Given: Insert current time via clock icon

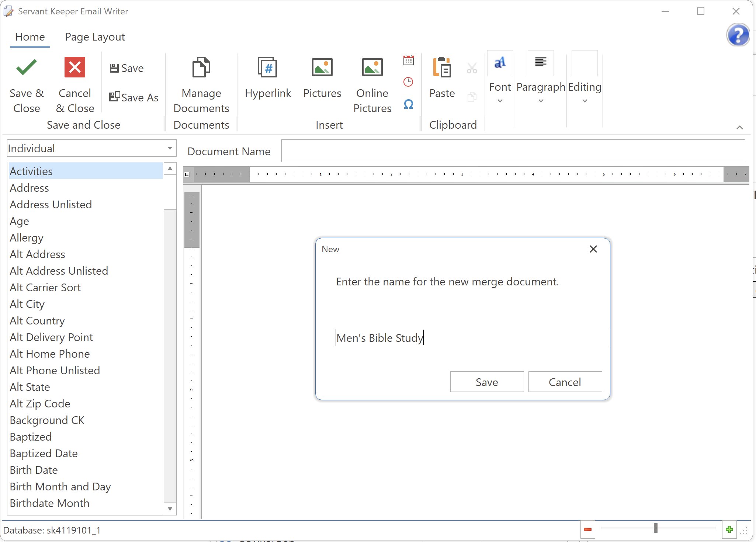Looking at the screenshot, I should coord(408,82).
